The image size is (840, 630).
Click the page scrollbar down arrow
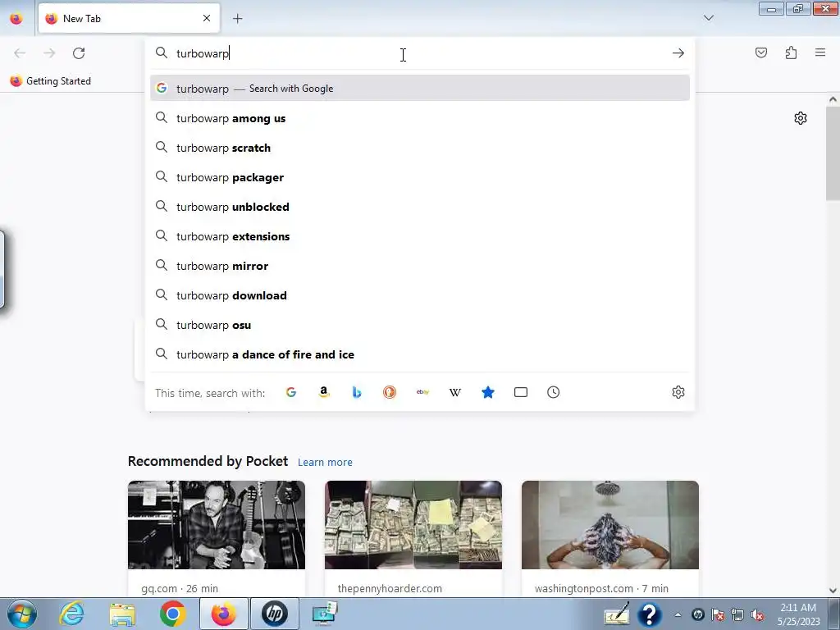(833, 591)
